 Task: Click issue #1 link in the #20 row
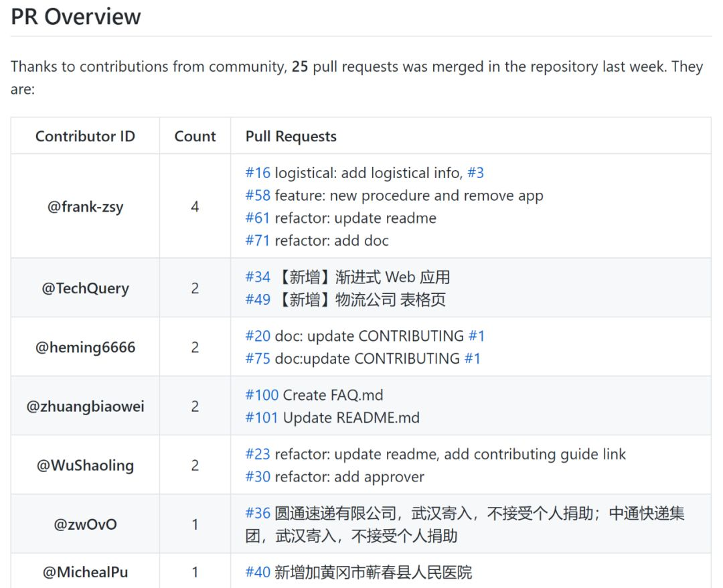pyautogui.click(x=477, y=336)
